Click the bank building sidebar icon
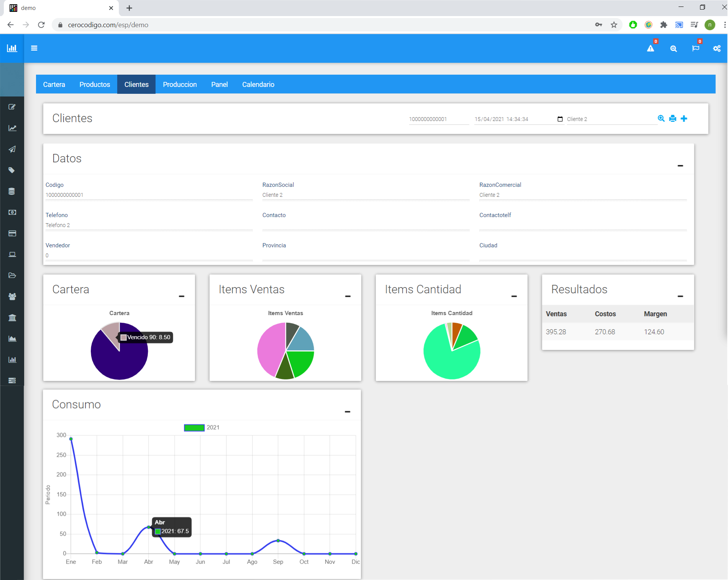The height and width of the screenshot is (580, 728). (x=12, y=317)
